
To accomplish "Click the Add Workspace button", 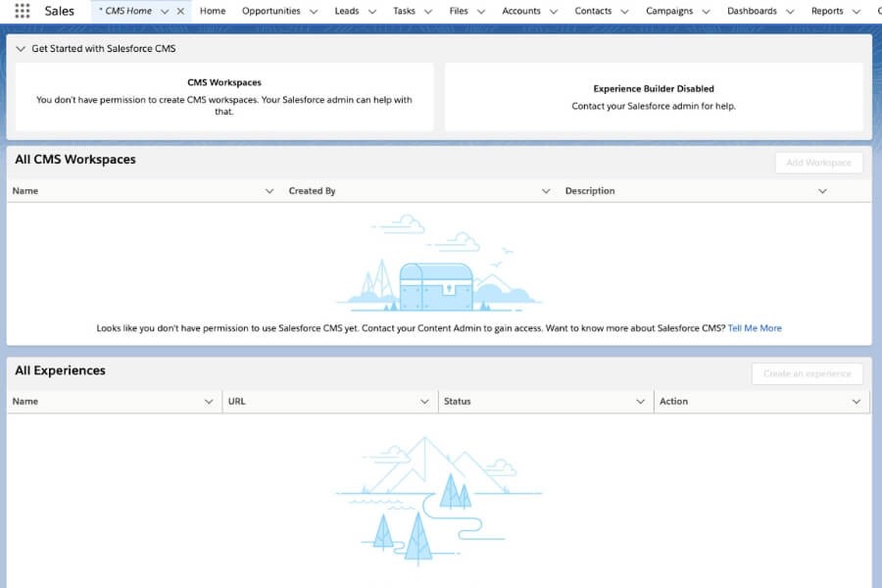I will coord(818,163).
